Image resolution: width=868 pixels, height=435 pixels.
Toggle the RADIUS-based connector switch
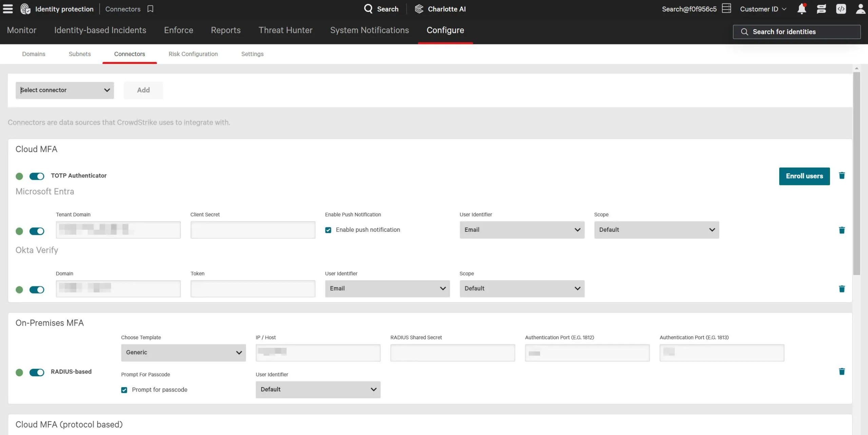coord(37,373)
